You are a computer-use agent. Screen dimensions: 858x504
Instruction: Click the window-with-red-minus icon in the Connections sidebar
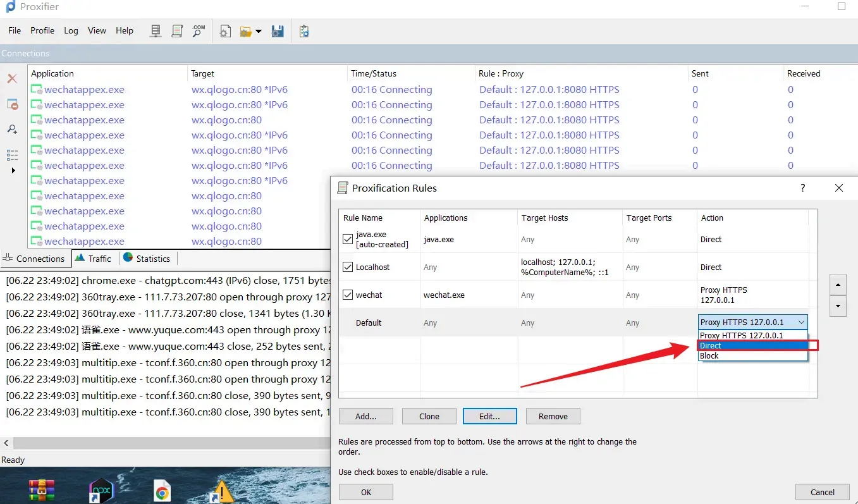coord(12,104)
